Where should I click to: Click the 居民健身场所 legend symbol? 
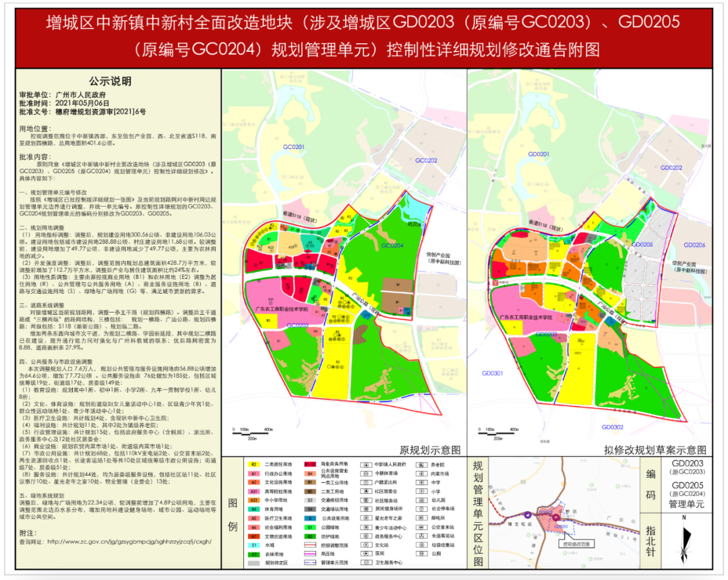[x=366, y=509]
